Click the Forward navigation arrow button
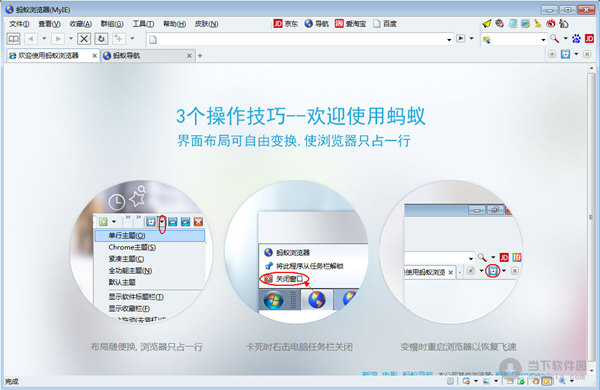The image size is (600, 390). point(58,39)
